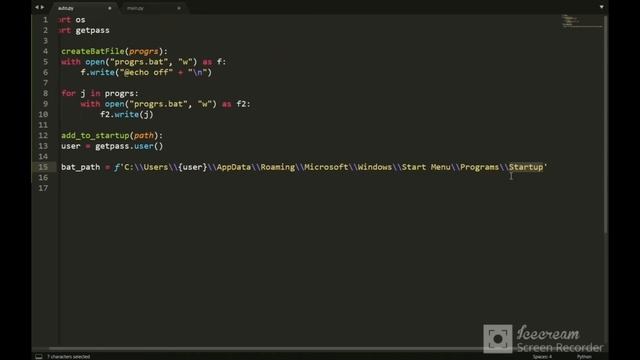
Task: Open the status bar panel switcher icon
Action: pos(39,357)
